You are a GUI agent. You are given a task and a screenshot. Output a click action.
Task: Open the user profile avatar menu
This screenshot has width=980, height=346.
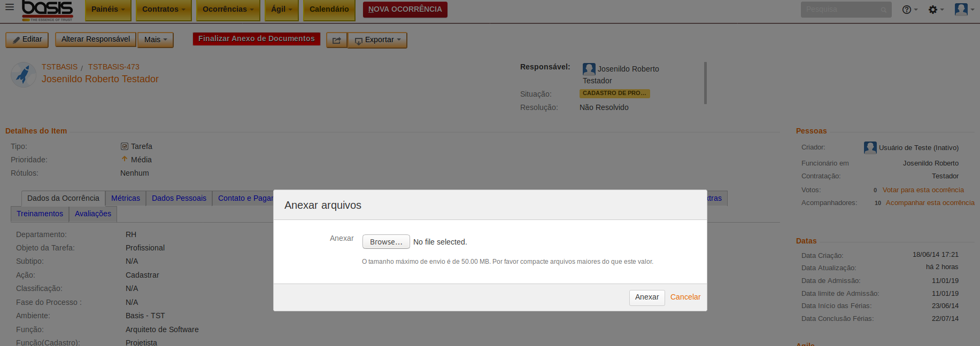coord(964,10)
